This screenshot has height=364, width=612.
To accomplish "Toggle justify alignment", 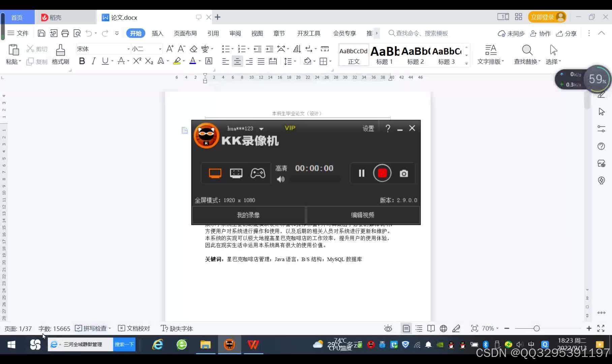I will (261, 61).
